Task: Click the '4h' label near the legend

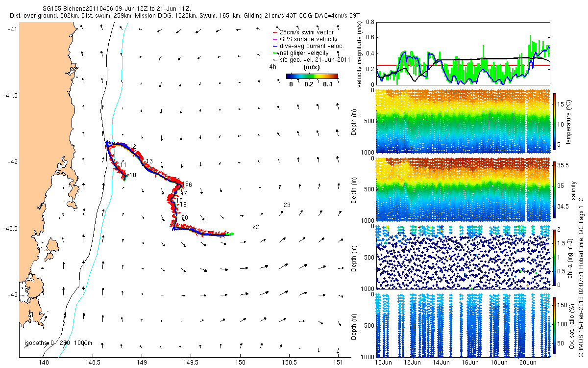Action: [x=273, y=66]
